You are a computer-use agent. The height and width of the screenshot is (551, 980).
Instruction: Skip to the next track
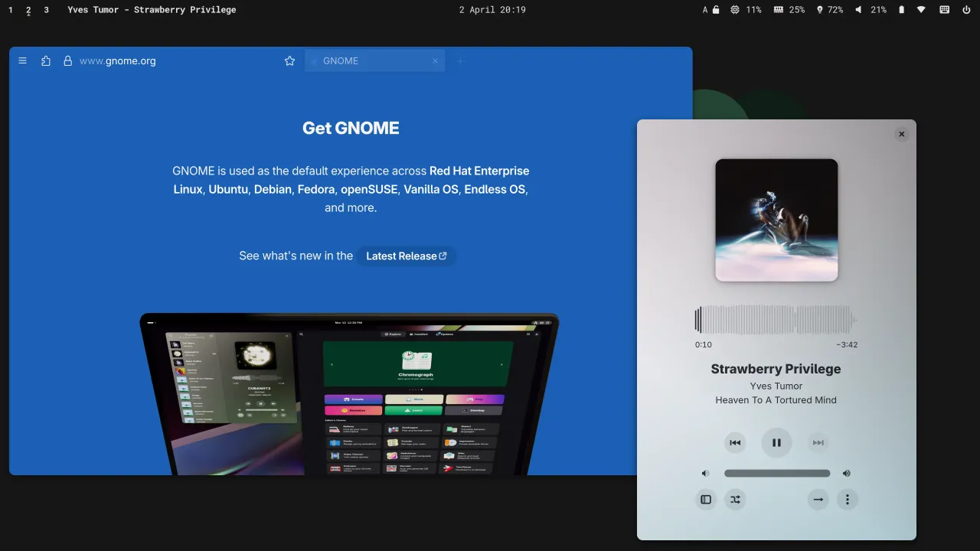[818, 442]
